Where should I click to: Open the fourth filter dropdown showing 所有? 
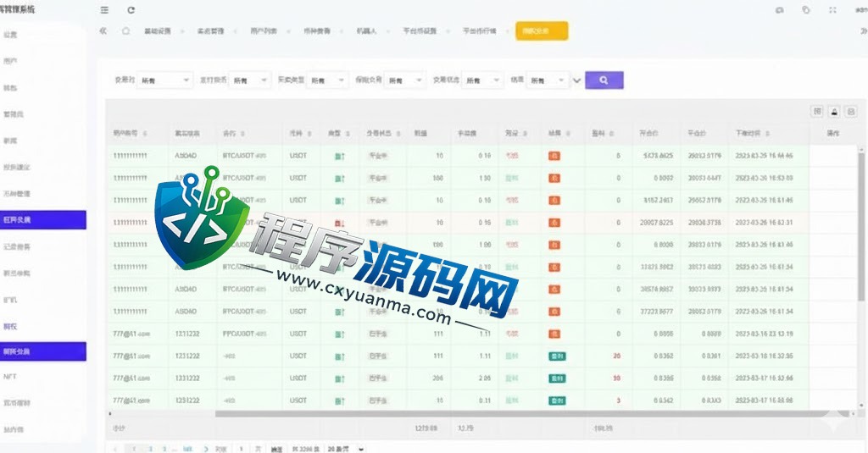click(x=405, y=80)
